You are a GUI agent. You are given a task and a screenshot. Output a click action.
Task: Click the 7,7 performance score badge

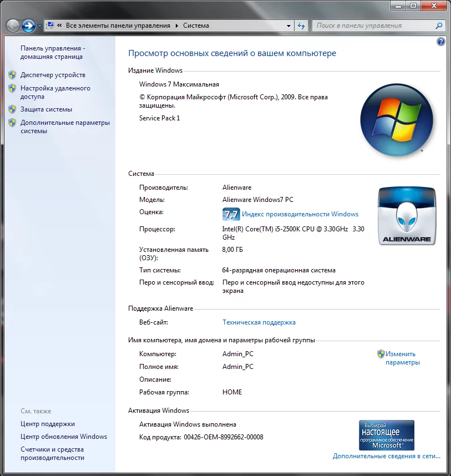(x=231, y=214)
